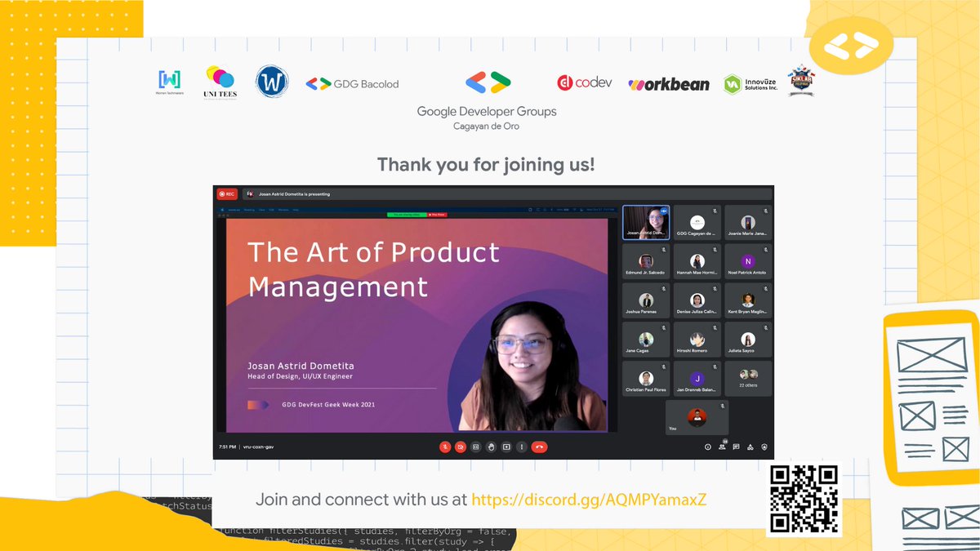The image size is (980, 551).
Task: Click Google Developer Groups Cagayan de Oro logo
Action: [487, 101]
